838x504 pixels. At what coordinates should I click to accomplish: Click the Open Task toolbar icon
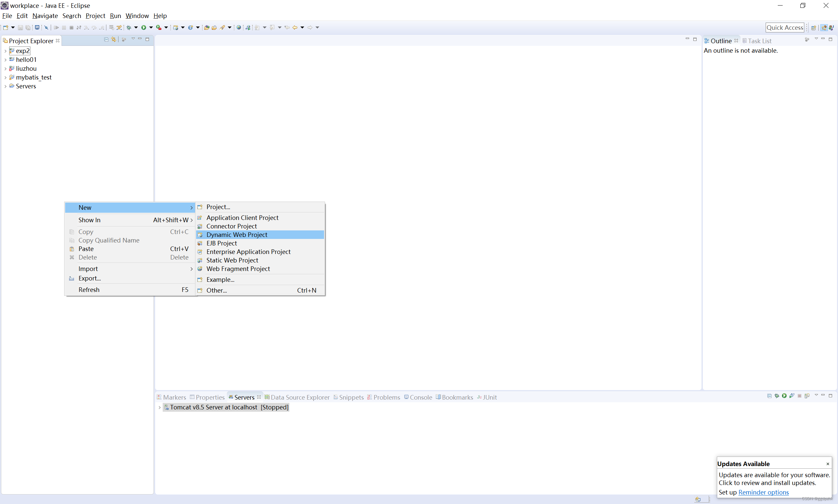click(214, 27)
